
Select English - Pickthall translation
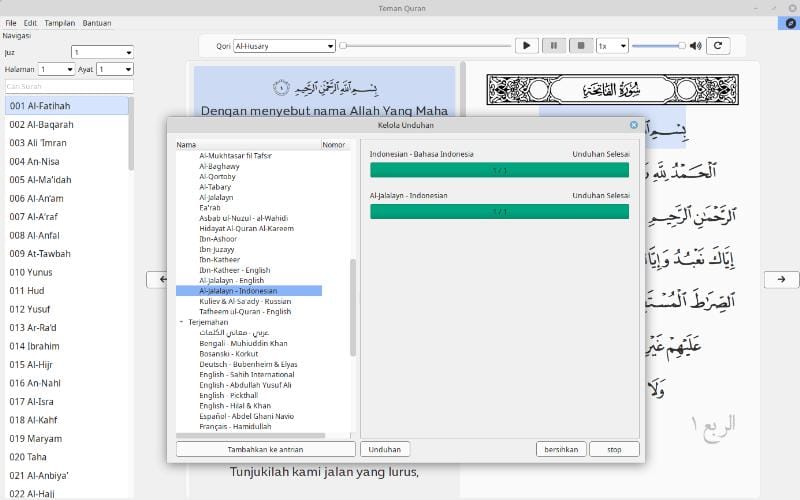pyautogui.click(x=229, y=395)
